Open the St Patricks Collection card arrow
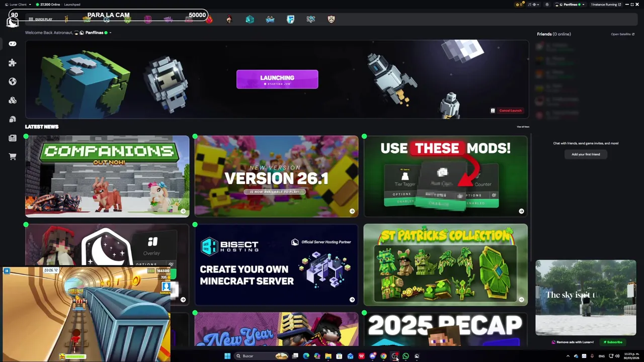 (x=521, y=300)
